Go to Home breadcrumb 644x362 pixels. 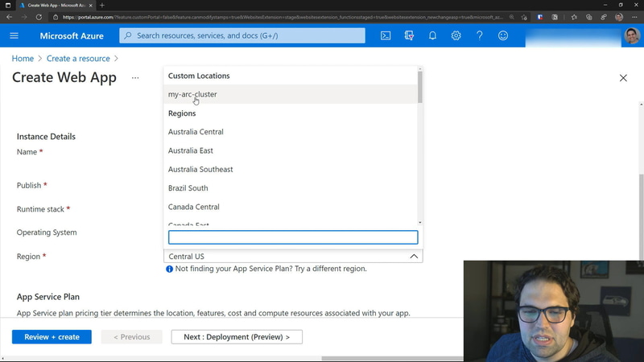(23, 58)
